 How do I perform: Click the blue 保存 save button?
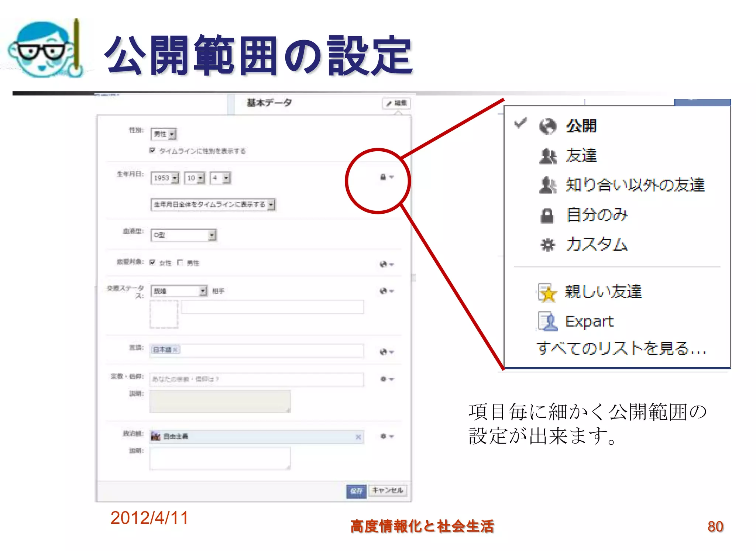tap(356, 491)
